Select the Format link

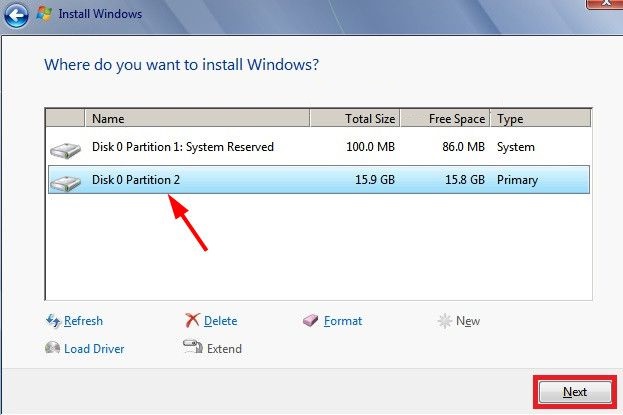[x=343, y=321]
